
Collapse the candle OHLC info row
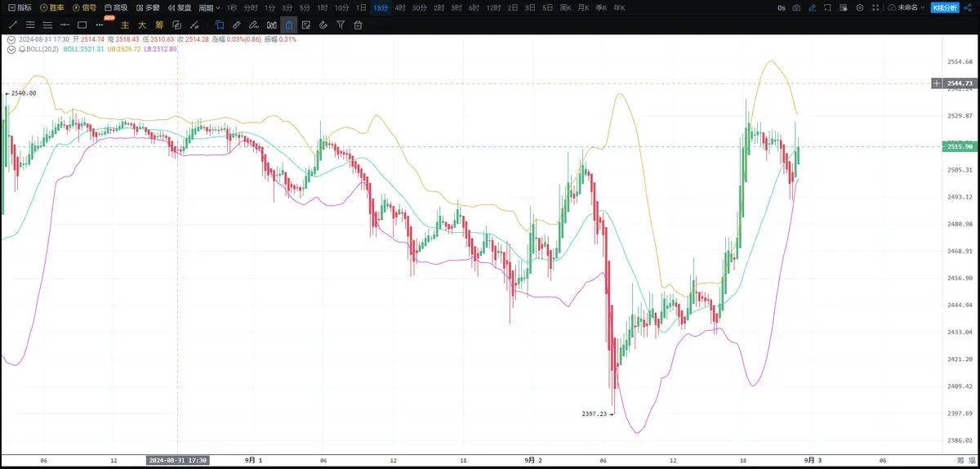click(x=11, y=39)
